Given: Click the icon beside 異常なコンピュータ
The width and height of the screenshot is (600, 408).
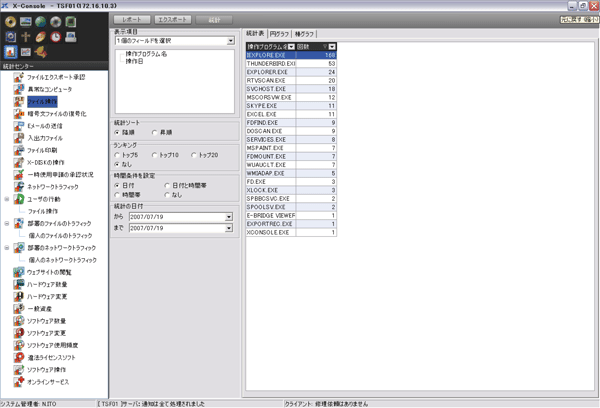Looking at the screenshot, I should point(19,89).
